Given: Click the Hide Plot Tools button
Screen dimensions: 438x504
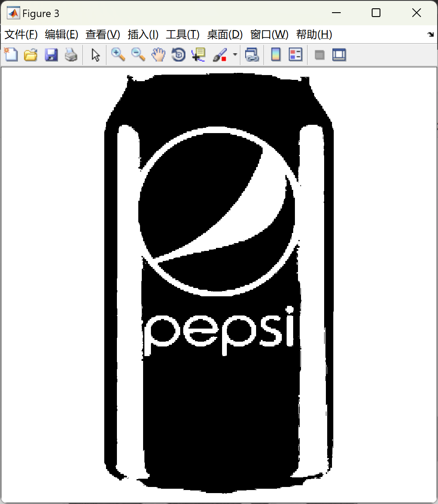Looking at the screenshot, I should pos(320,55).
